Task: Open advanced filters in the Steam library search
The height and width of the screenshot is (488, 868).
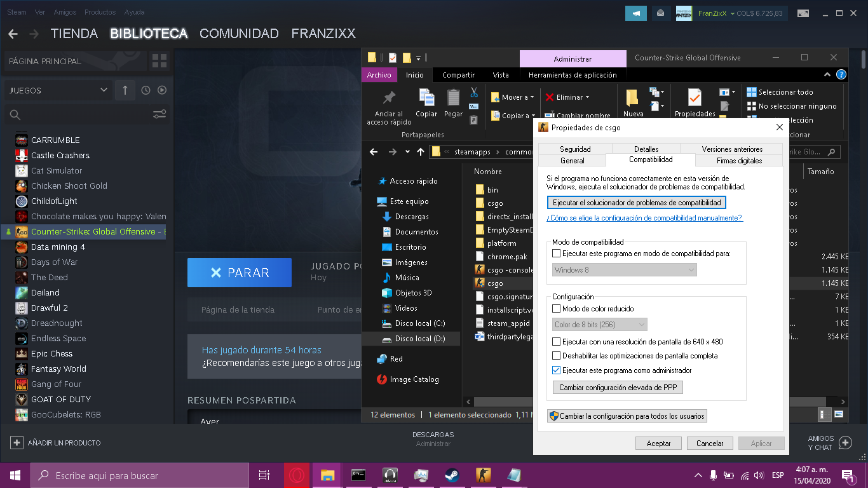Action: tap(159, 114)
